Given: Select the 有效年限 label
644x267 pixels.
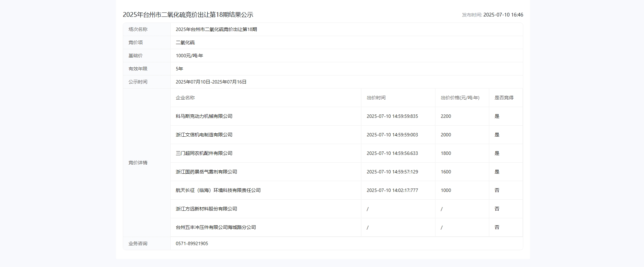Looking at the screenshot, I should click(138, 69).
